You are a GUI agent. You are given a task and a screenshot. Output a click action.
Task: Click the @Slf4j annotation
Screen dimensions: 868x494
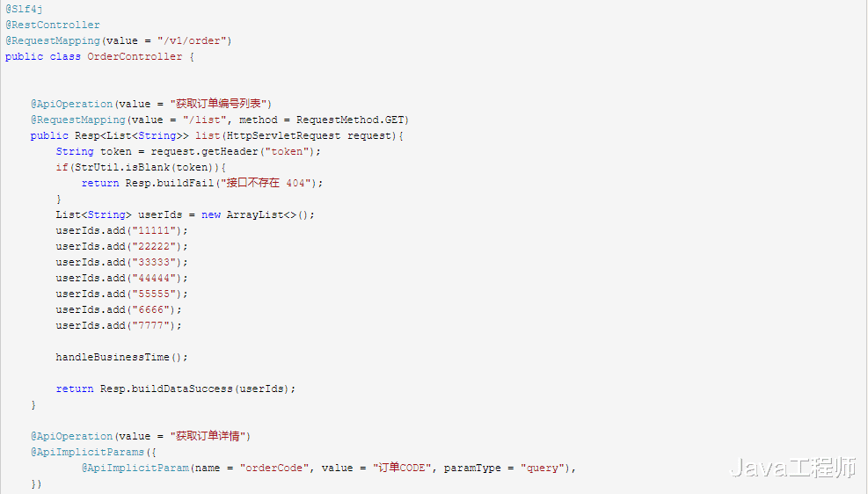(24, 9)
